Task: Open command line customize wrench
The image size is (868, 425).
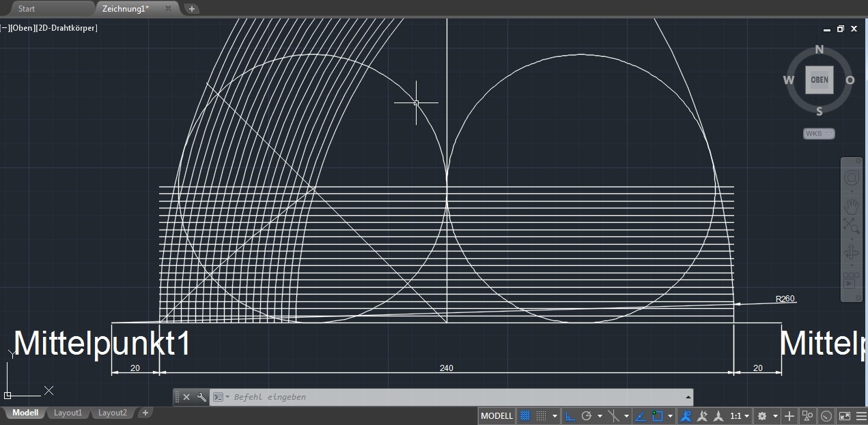Action: click(201, 397)
